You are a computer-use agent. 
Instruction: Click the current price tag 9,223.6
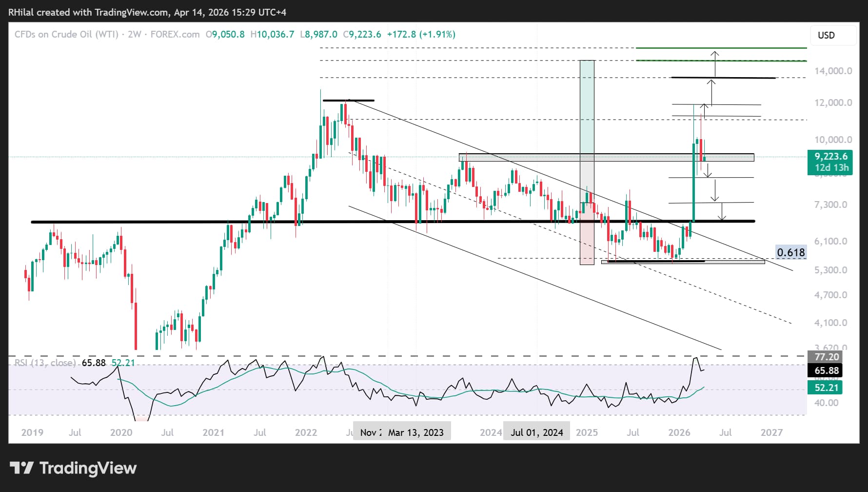(831, 157)
